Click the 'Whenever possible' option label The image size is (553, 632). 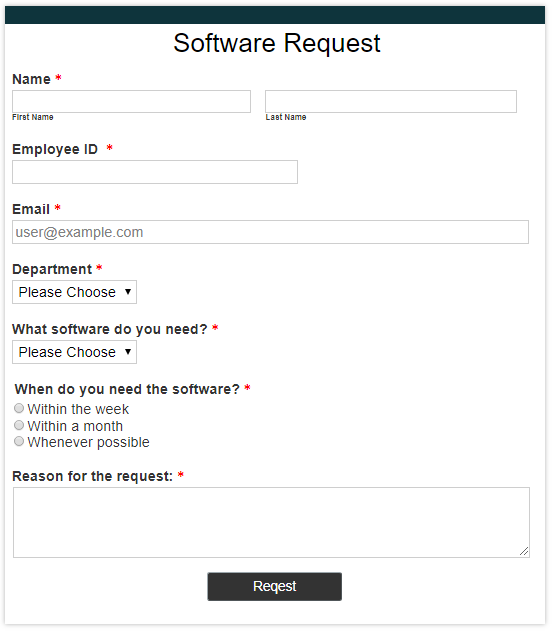pyautogui.click(x=89, y=443)
